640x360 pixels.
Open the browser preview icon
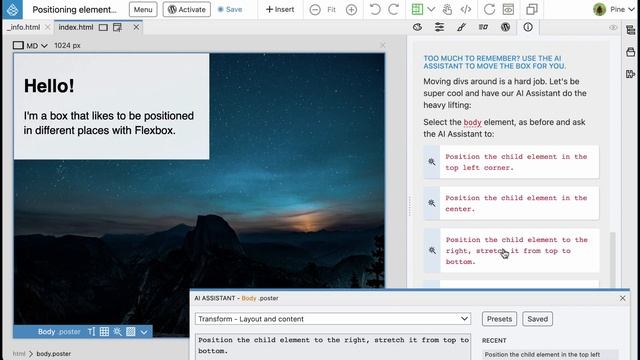[x=508, y=9]
